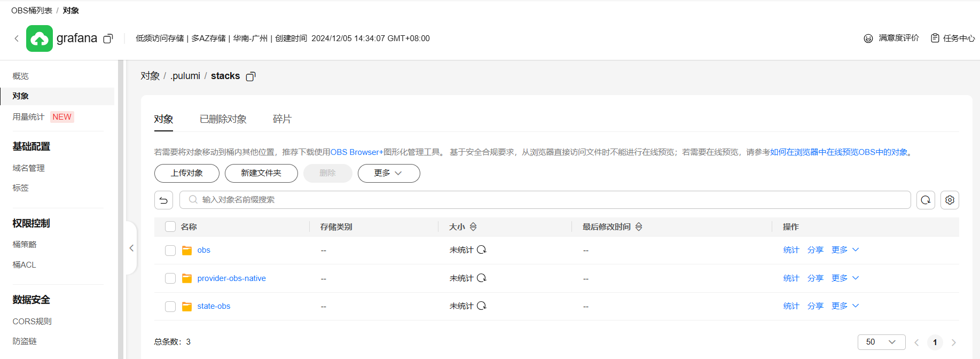Toggle the select-all checkbox in table header
Screen dimensions: 980x359
point(170,227)
